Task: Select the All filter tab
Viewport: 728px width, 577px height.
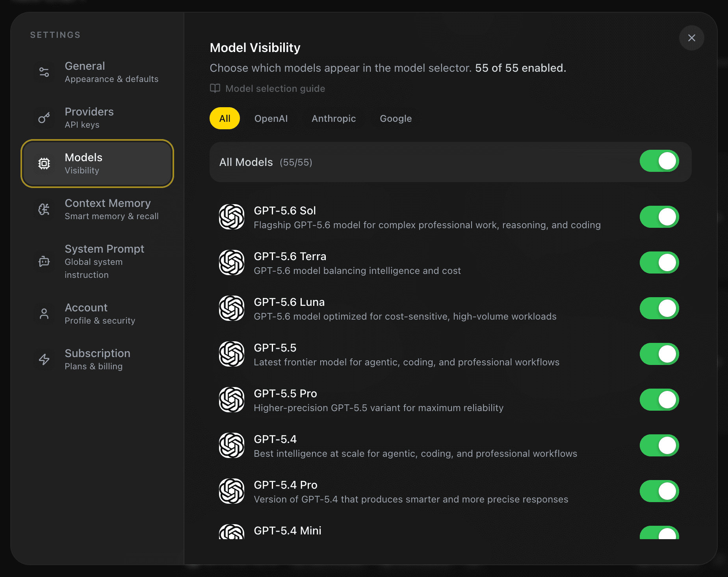Action: (x=225, y=118)
